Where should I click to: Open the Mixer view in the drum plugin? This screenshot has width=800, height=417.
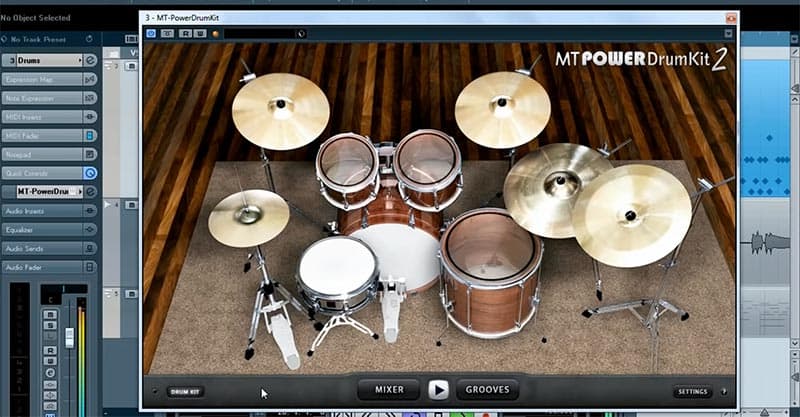389,390
